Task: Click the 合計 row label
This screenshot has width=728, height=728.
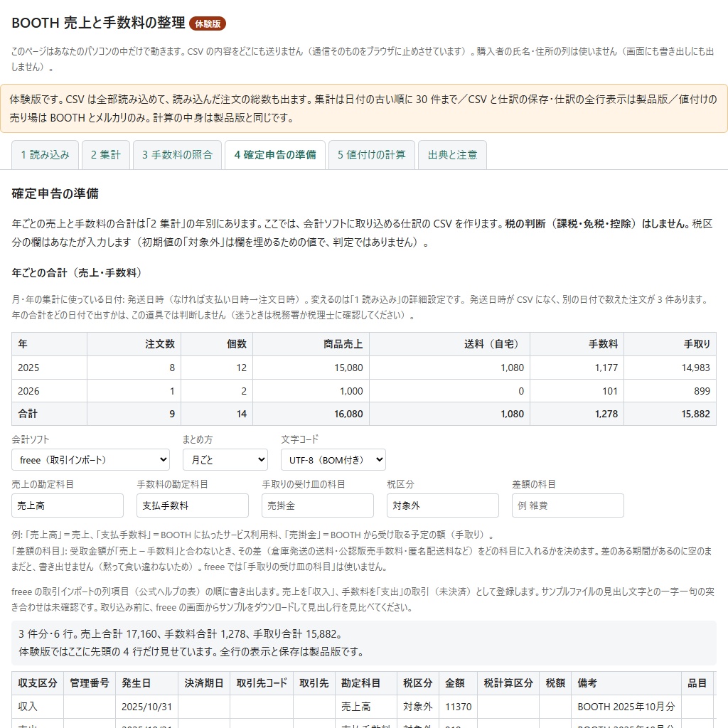Action: pyautogui.click(x=49, y=414)
